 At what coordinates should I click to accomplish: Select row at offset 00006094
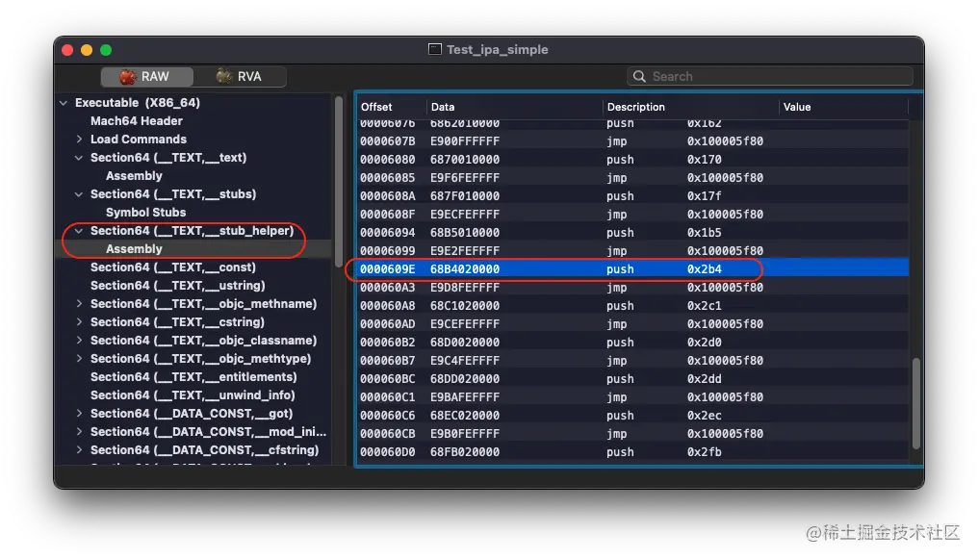point(632,233)
